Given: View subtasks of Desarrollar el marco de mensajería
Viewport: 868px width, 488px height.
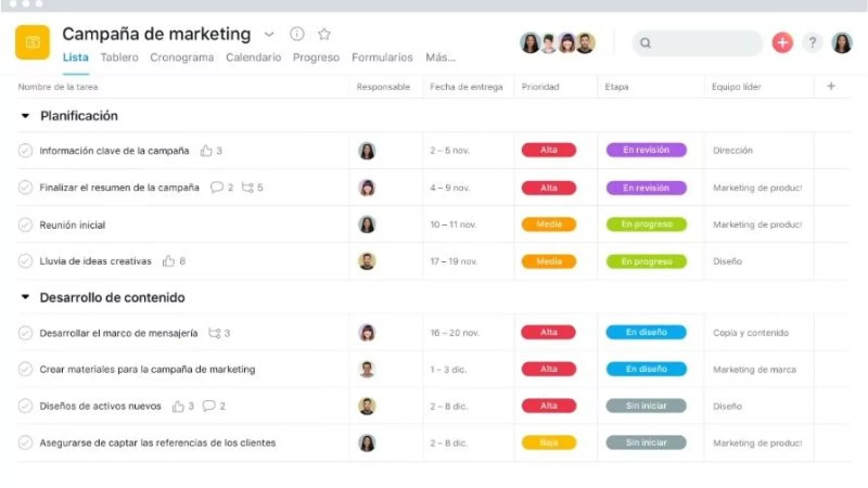Looking at the screenshot, I should click(215, 333).
